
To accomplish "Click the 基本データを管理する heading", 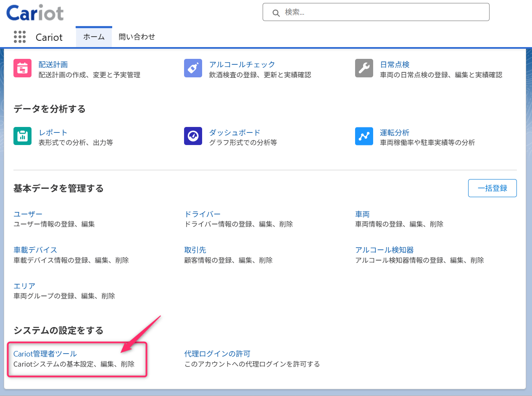I will (x=58, y=188).
